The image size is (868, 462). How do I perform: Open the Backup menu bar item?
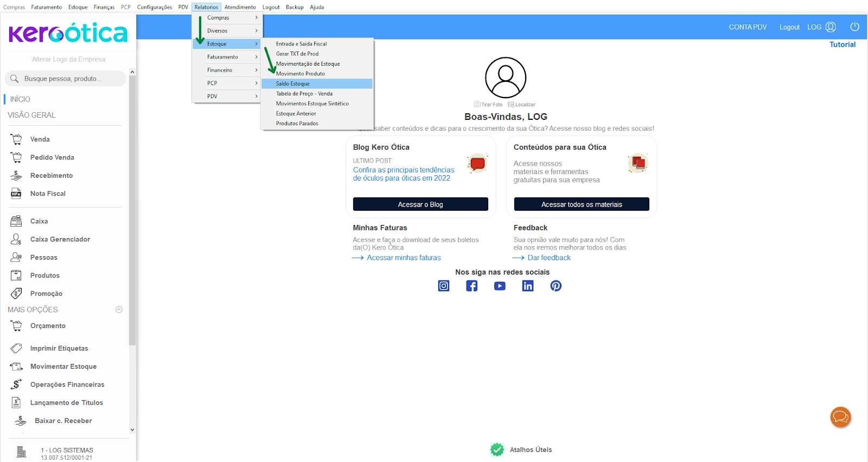click(295, 7)
